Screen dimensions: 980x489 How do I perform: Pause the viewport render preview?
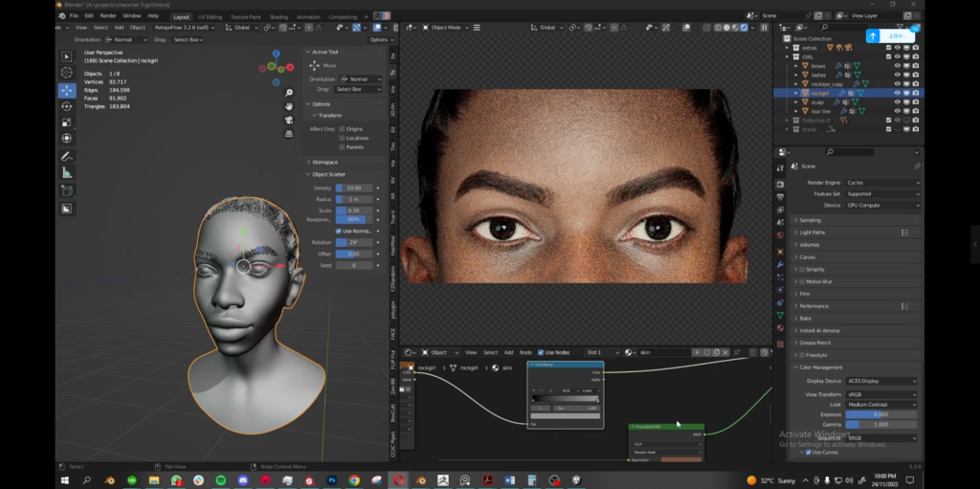coord(764,28)
